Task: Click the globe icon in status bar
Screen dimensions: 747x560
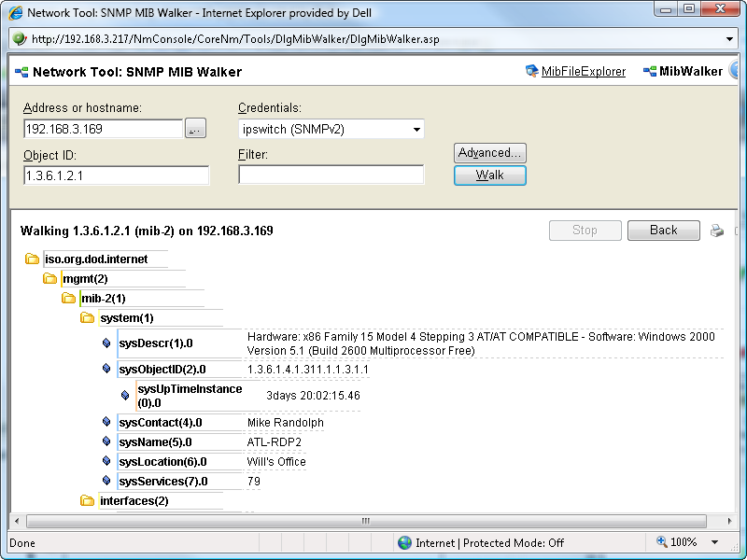Action: coord(404,542)
